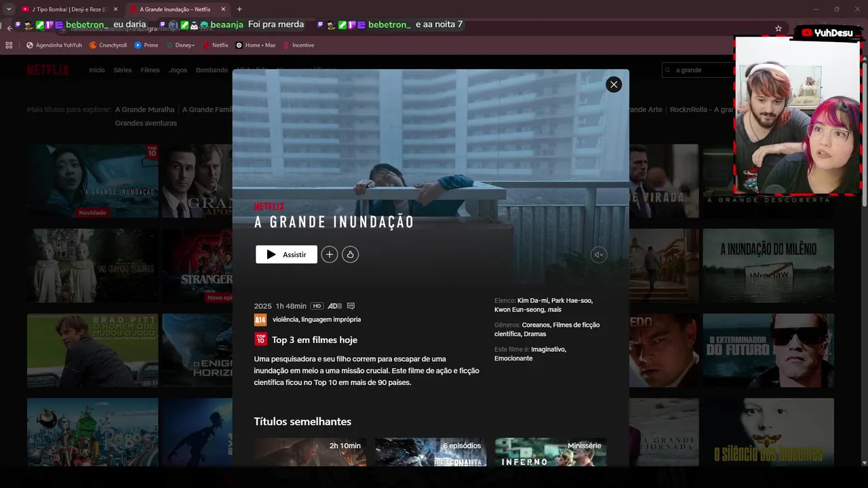Go to Séries in Netflix navigation
The image size is (868, 488).
point(123,70)
